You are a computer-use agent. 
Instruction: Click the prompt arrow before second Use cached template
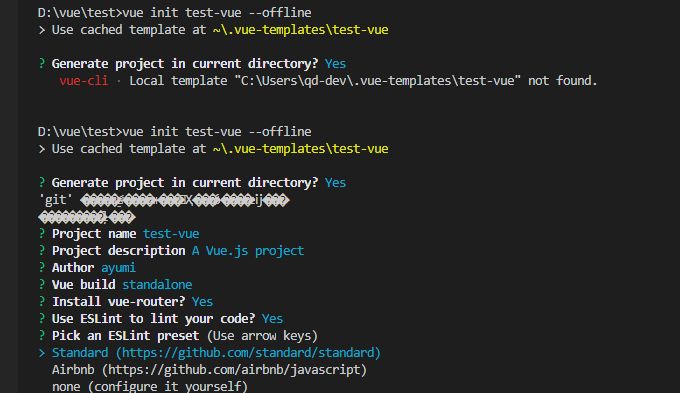point(42,149)
